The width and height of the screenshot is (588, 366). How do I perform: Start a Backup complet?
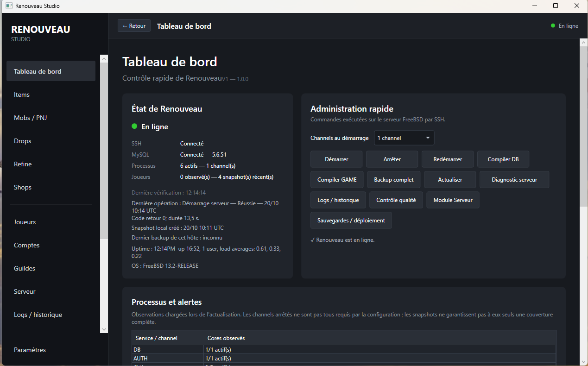click(x=394, y=179)
